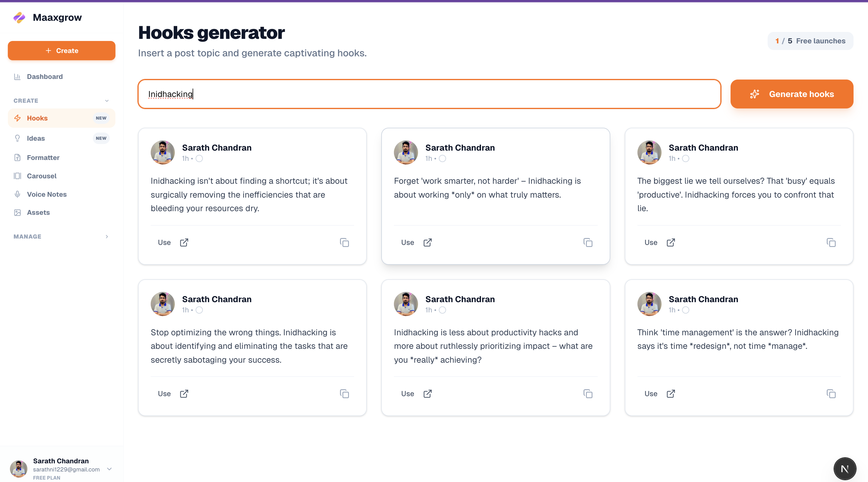Viewport: 868px width, 482px height.
Task: Click the Assets icon in sidebar
Action: [17, 212]
